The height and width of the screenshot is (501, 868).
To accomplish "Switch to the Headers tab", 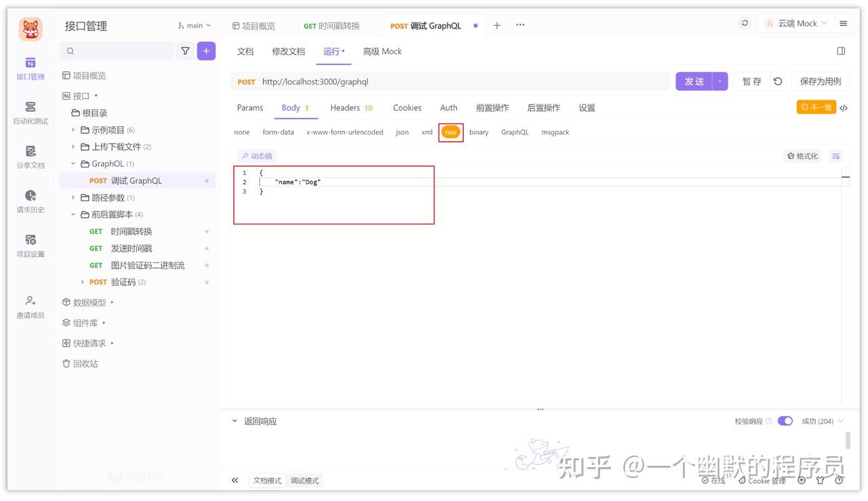I will 347,107.
